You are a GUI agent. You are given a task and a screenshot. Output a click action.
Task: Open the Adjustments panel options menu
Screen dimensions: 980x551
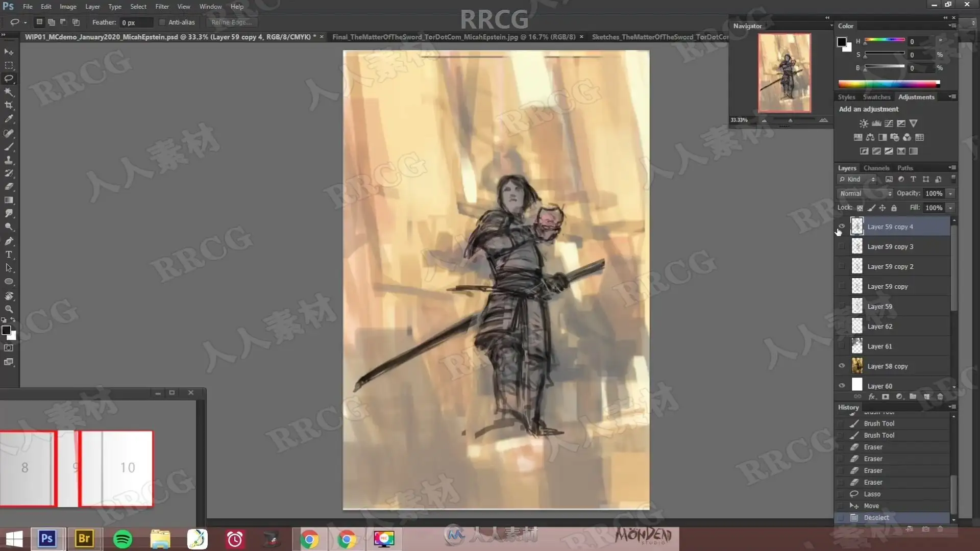pos(952,96)
